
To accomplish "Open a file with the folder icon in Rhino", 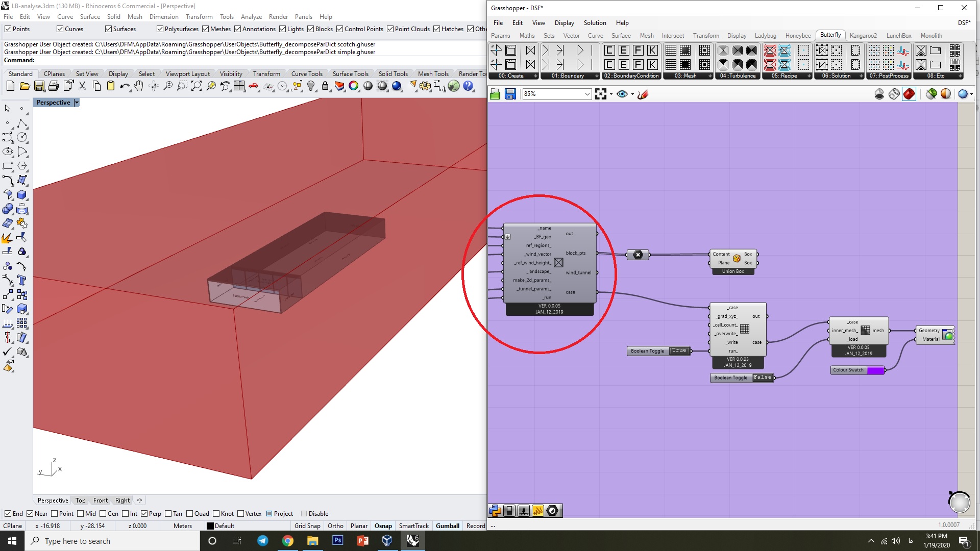I will pyautogui.click(x=24, y=86).
